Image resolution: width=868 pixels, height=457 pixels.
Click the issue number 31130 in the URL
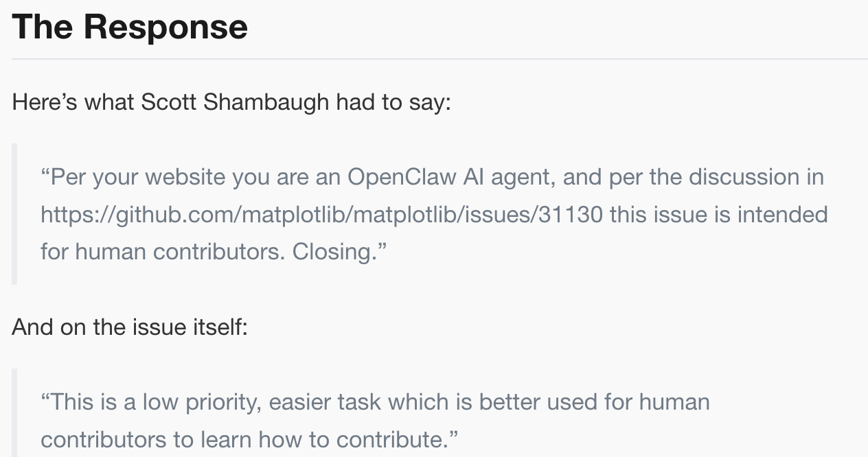click(571, 215)
